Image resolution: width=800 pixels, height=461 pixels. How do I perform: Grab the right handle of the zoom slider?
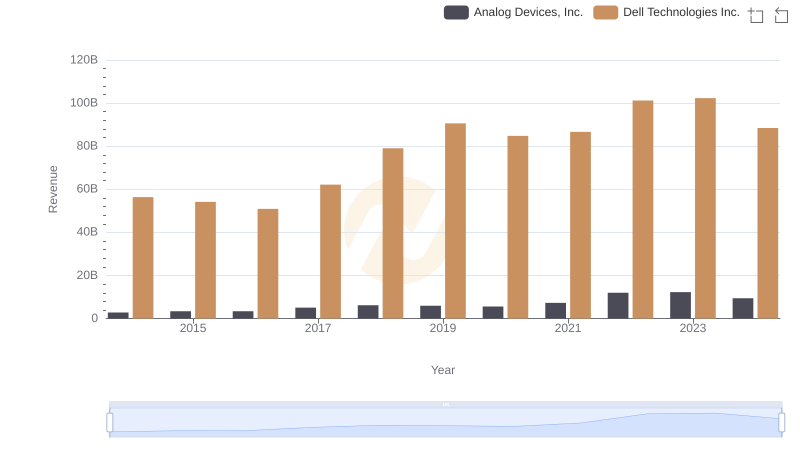tap(781, 423)
